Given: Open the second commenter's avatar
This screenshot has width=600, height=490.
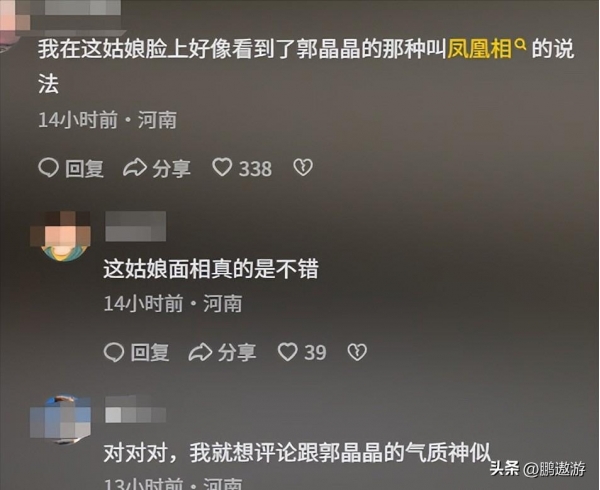Looking at the screenshot, I should click(x=60, y=236).
